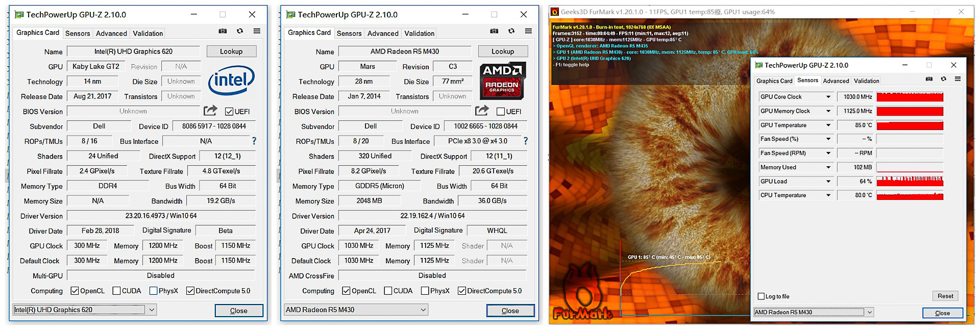Click camera screenshot icon in AMD GPU-Z window
This screenshot has height=330, width=980.
[494, 31]
